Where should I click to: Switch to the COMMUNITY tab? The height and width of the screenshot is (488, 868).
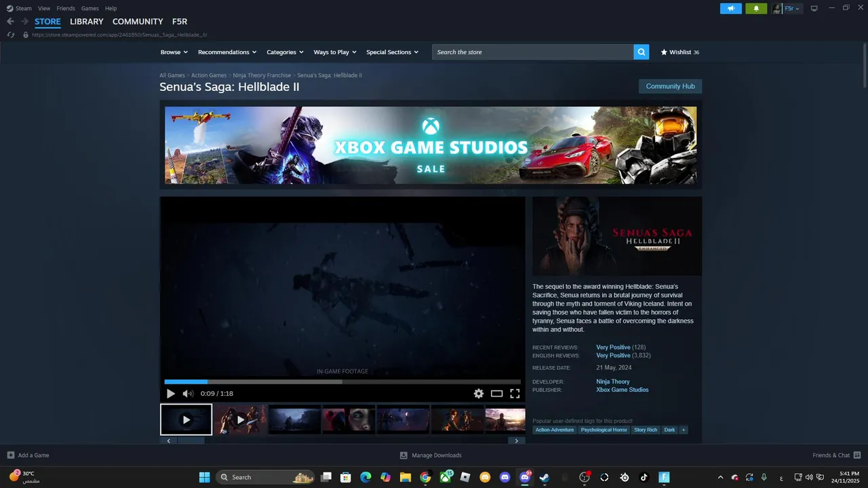pos(138,22)
